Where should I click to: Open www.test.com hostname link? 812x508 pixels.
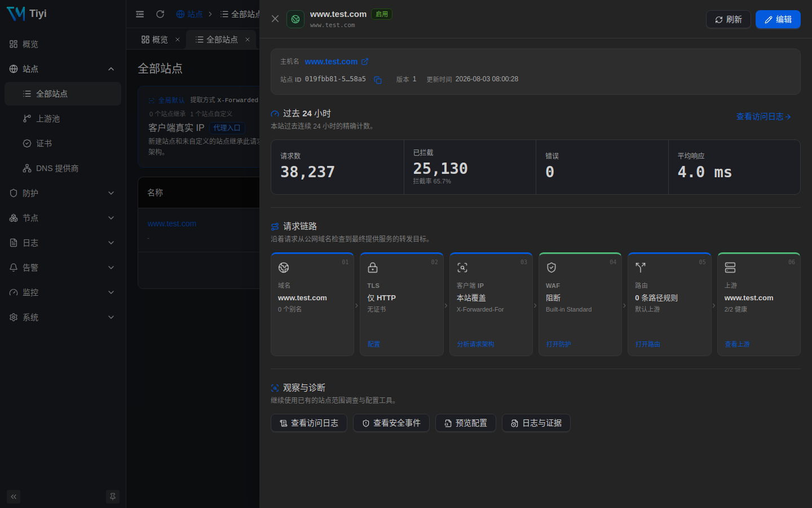[x=331, y=62]
